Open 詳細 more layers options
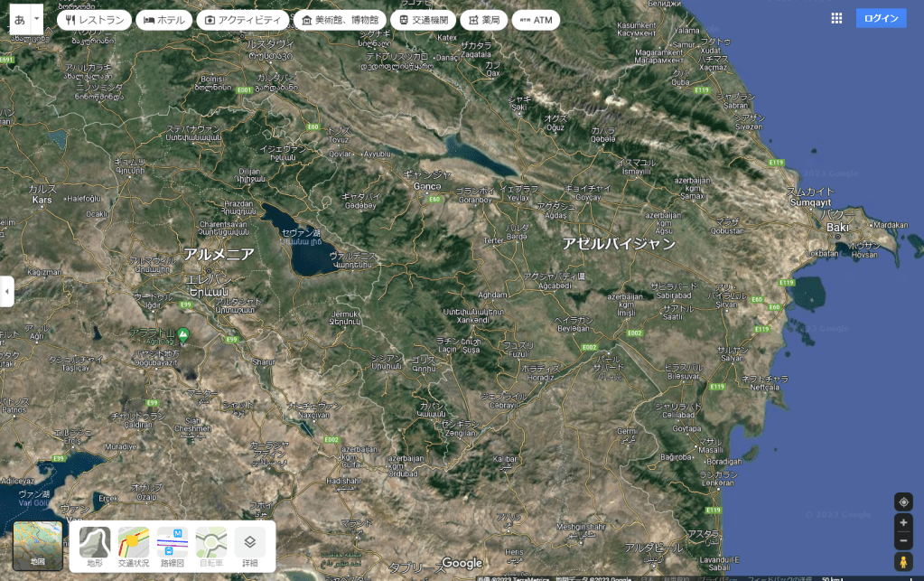Image resolution: width=924 pixels, height=581 pixels. [x=250, y=547]
